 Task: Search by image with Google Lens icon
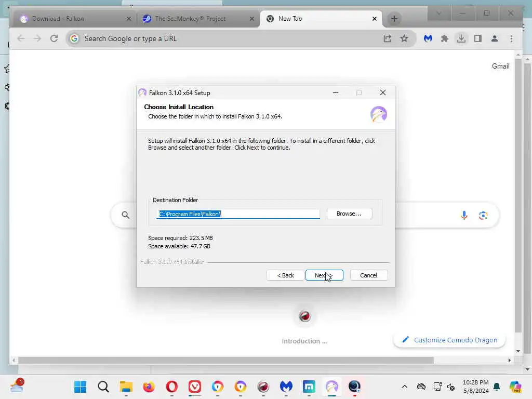(483, 215)
